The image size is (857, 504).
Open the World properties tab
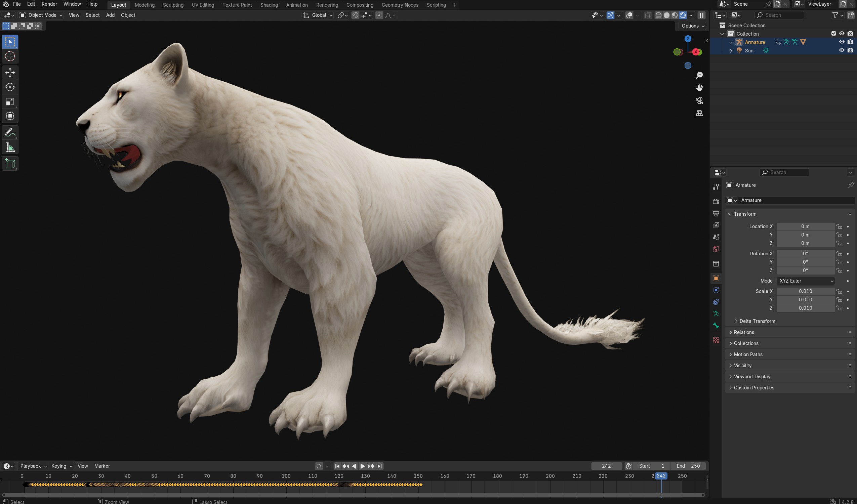coord(716,249)
